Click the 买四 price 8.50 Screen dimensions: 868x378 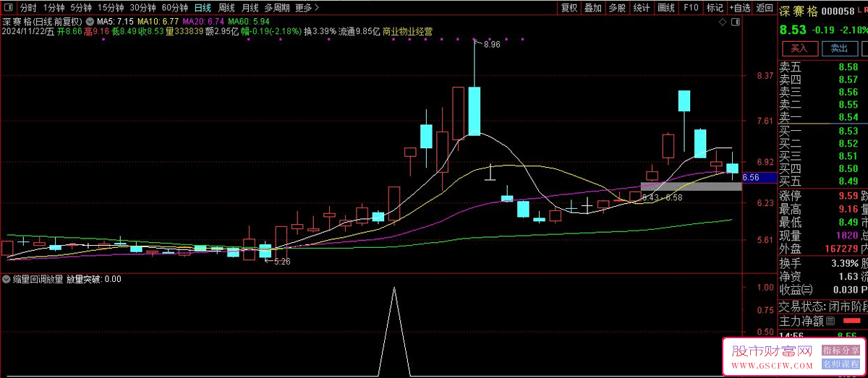[848, 168]
